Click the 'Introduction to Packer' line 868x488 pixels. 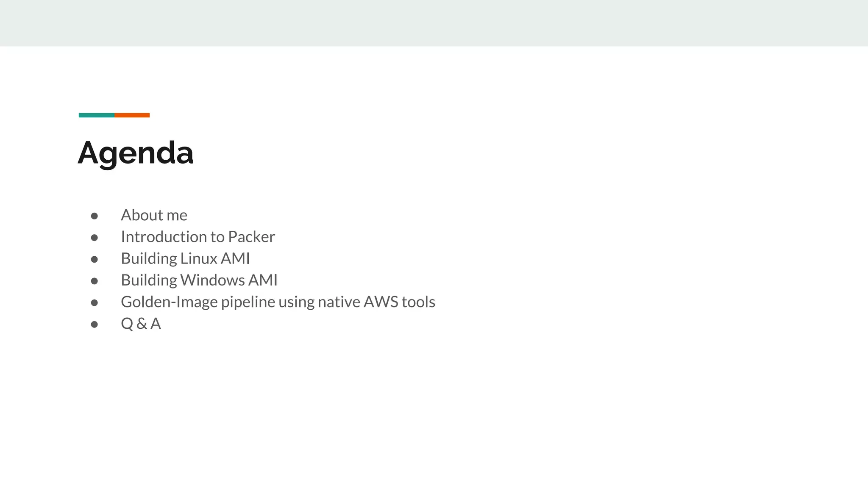click(x=198, y=237)
